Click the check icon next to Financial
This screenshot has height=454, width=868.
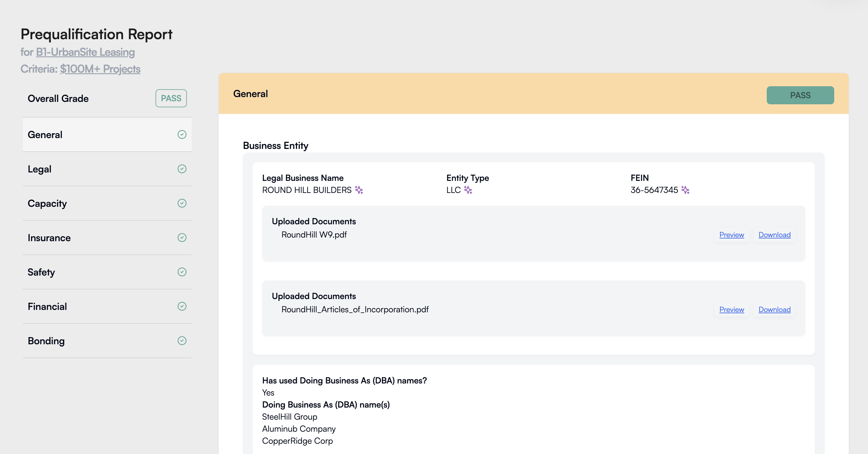click(x=182, y=306)
